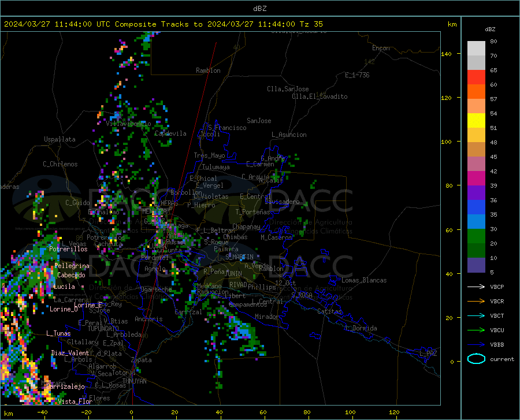Viewport: 520px width, 420px height.
Task: Click the 'Pellegrina' place label
Action: point(72,266)
